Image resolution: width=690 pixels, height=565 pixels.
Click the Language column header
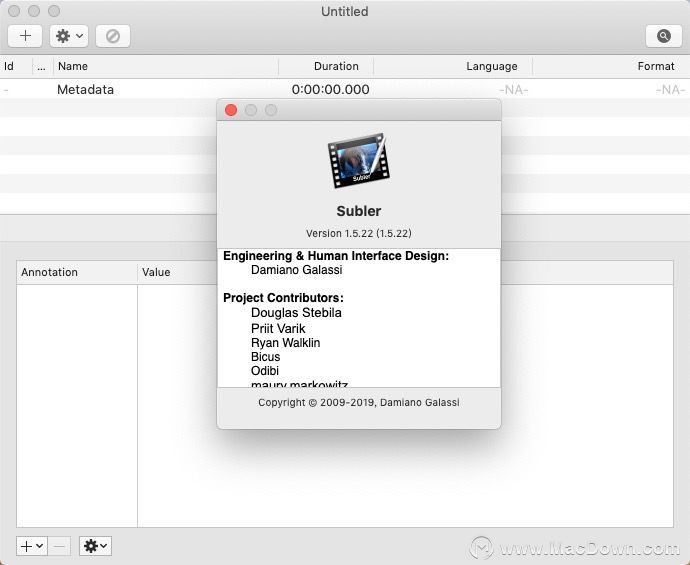[x=491, y=66]
